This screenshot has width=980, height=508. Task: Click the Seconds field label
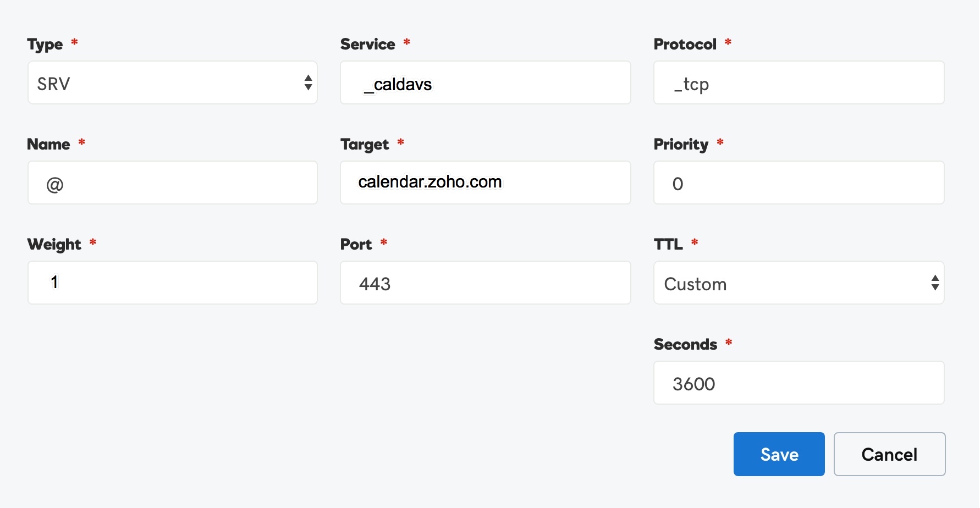pos(685,344)
